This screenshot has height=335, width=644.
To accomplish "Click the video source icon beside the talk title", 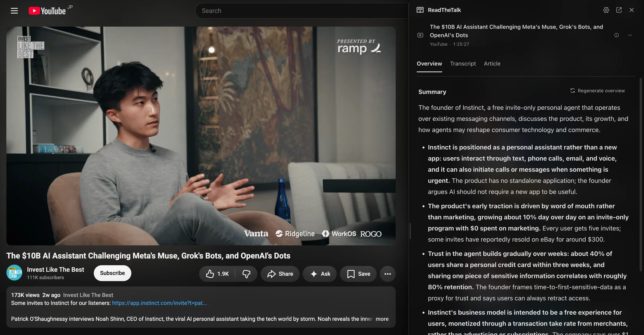I will pyautogui.click(x=420, y=35).
